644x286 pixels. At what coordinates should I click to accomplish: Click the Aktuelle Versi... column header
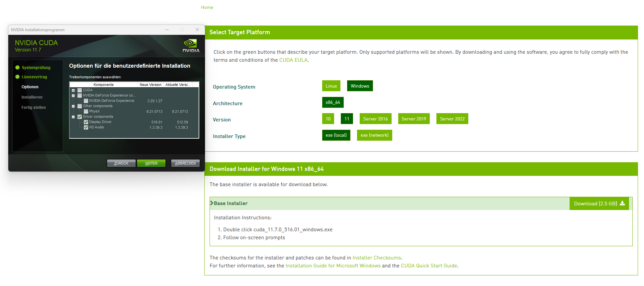[x=178, y=85]
